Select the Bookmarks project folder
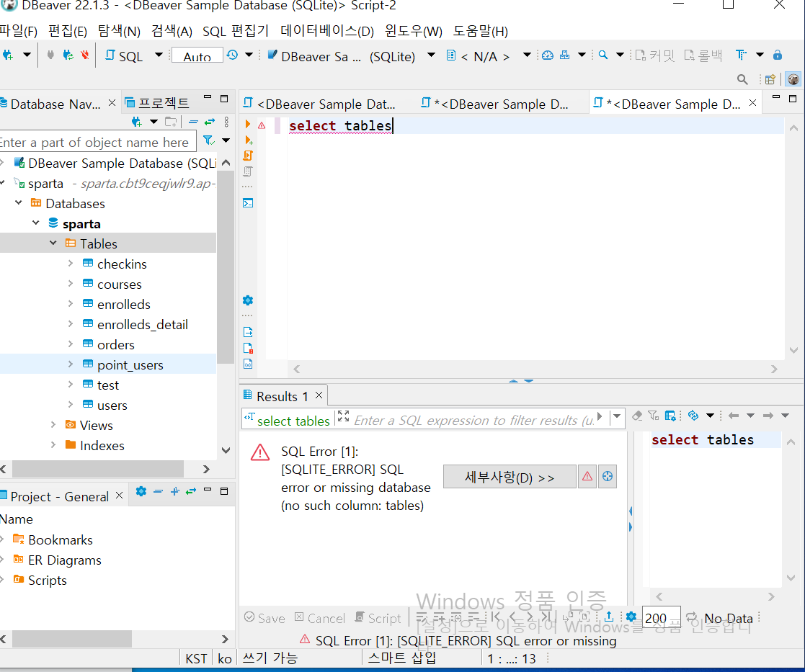Viewport: 805px width, 672px height. tap(61, 539)
